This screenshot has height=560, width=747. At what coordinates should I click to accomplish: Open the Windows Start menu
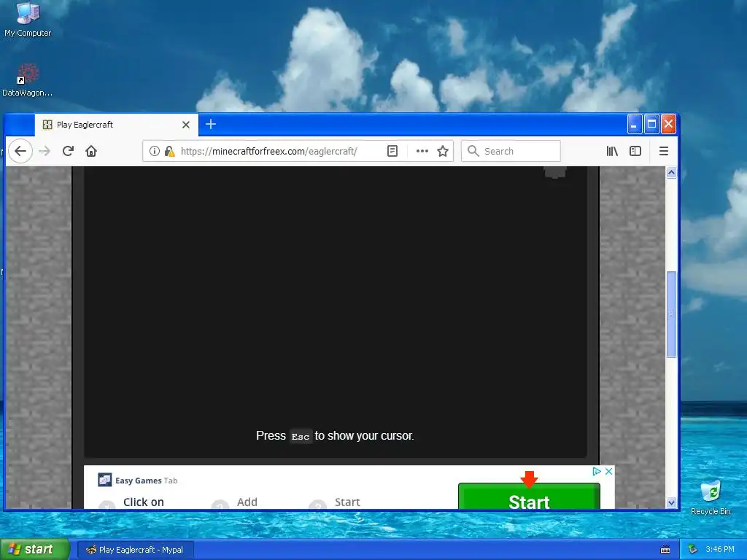35,549
